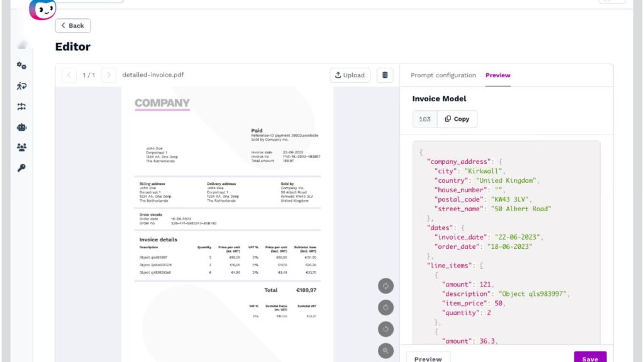The image size is (644, 362).
Task: Click the bottom Preview button
Action: pos(428,357)
